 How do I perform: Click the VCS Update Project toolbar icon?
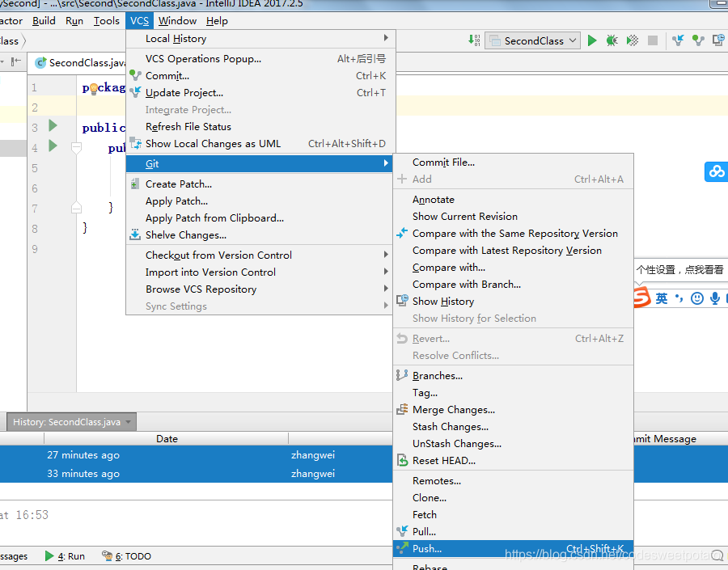(678, 41)
